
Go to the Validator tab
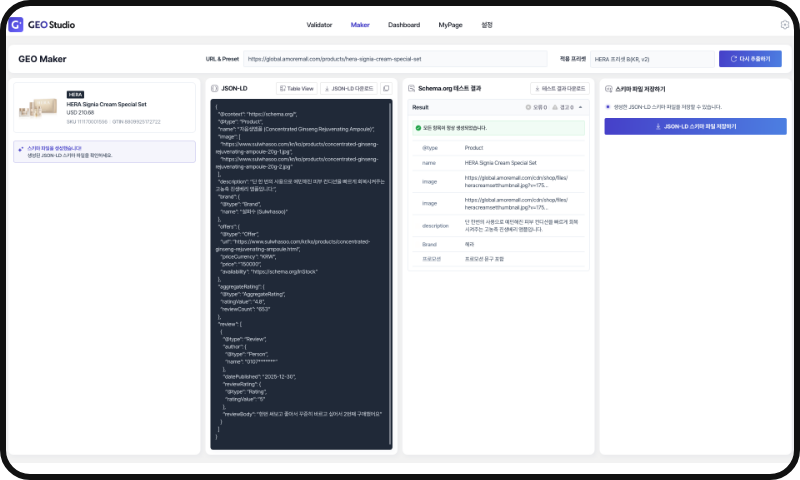click(319, 24)
